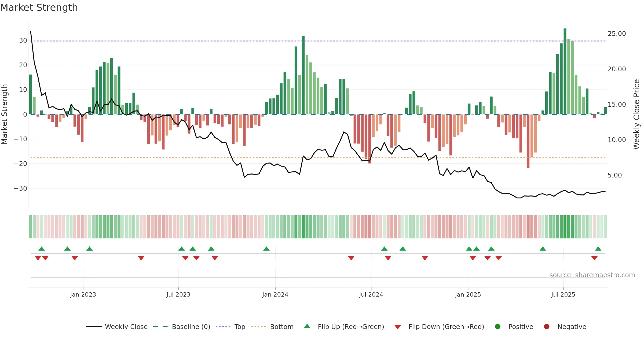
Task: Click the 30 market strength axis label
Action: (23, 40)
